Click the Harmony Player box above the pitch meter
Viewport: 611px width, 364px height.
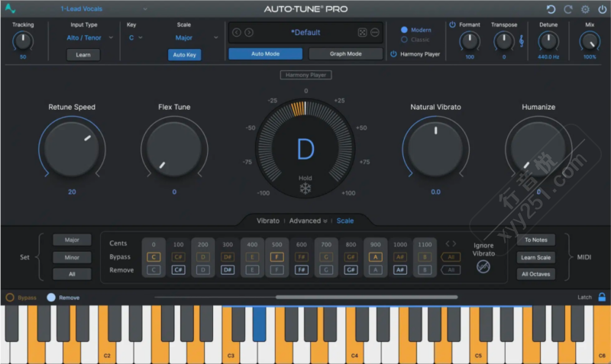[306, 75]
